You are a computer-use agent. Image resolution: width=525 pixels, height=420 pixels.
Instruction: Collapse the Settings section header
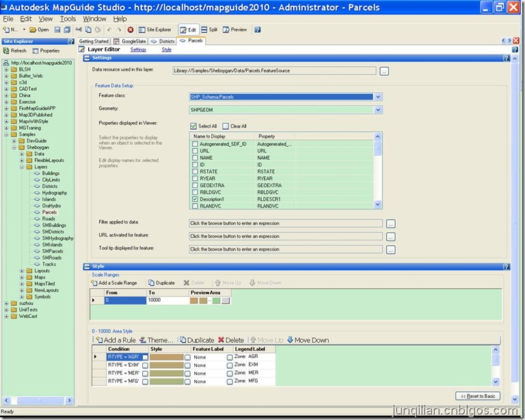tap(87, 58)
